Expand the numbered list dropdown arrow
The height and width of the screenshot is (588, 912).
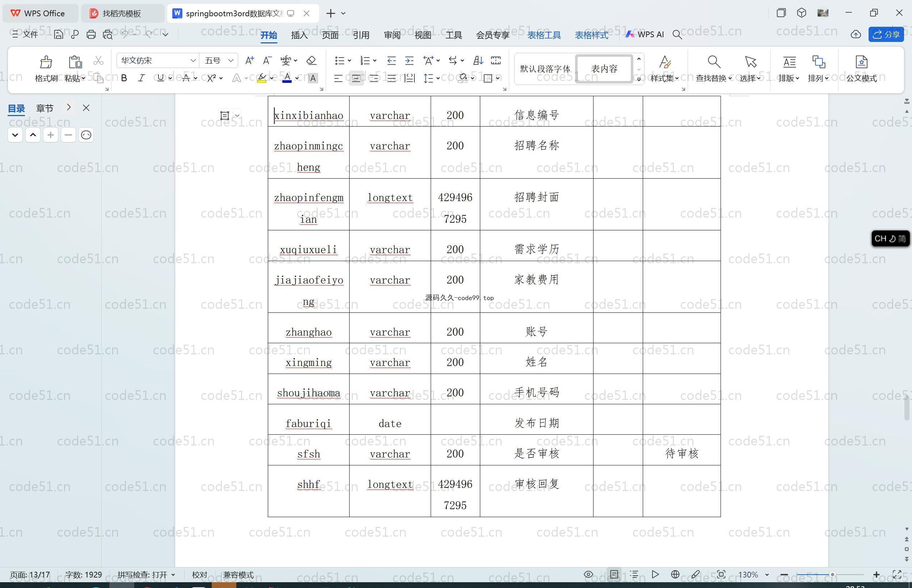click(375, 60)
